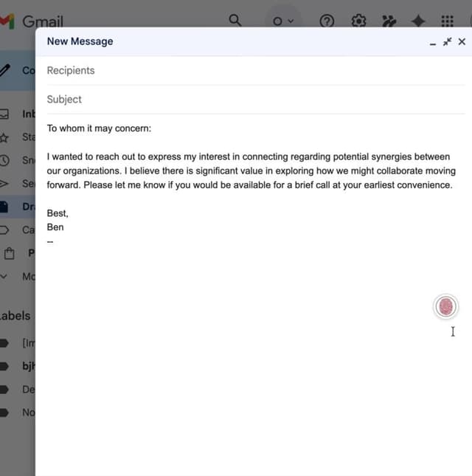472x476 pixels.
Task: Click the signature dashes below Ben
Action: pos(50,241)
